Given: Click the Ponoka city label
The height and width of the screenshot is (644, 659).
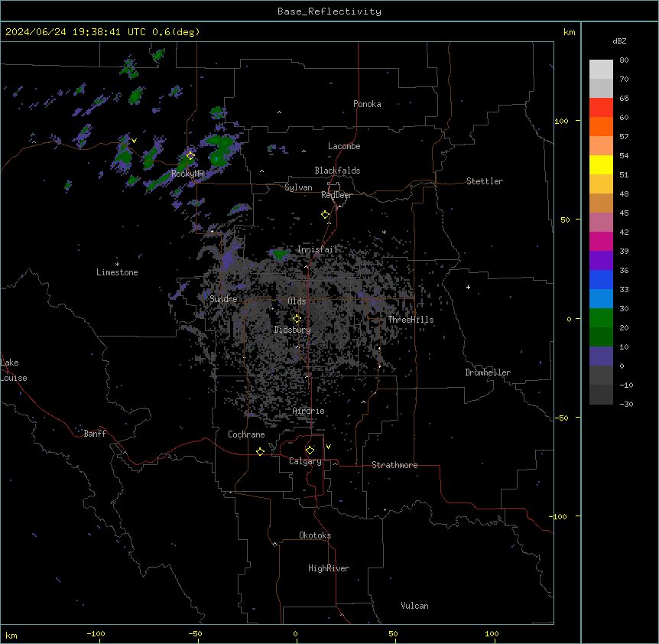Looking at the screenshot, I should pos(367,104).
